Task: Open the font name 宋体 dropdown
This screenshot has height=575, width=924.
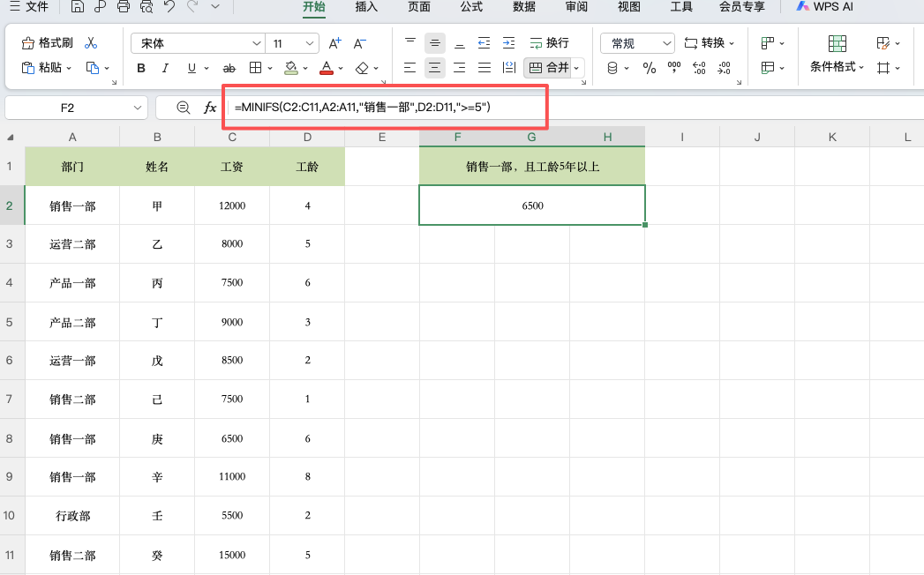Action: point(256,43)
